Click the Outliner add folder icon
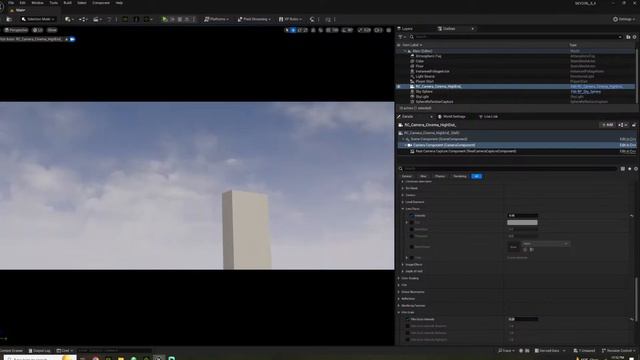Image resolution: width=640 pixels, height=360 pixels. pyautogui.click(x=628, y=37)
